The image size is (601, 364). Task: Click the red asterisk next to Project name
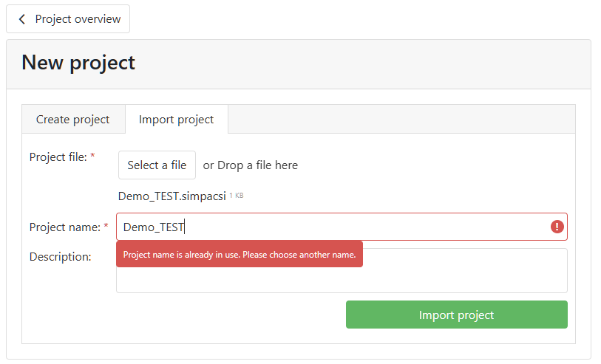click(x=106, y=227)
